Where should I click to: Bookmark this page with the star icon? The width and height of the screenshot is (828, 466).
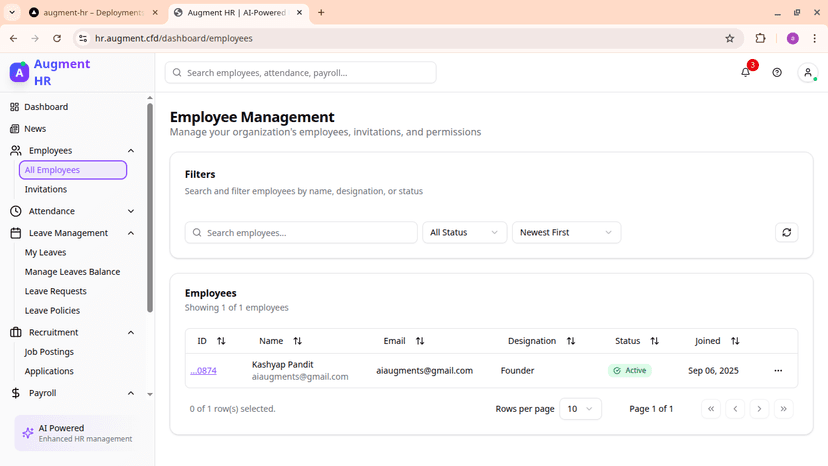(x=730, y=38)
